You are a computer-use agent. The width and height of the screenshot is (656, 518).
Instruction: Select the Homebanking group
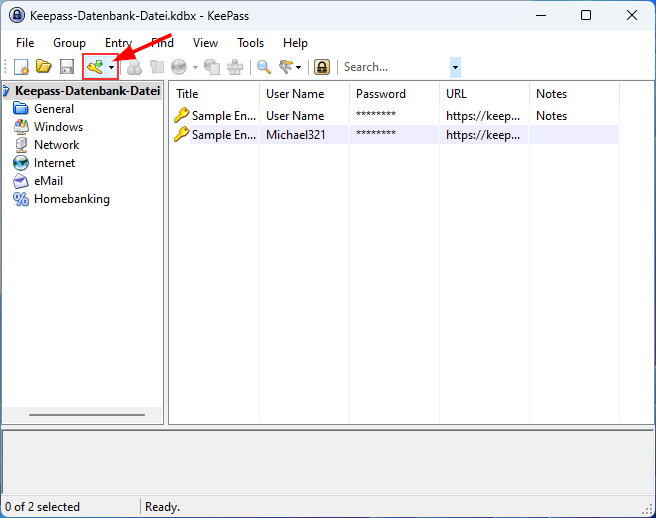(72, 199)
